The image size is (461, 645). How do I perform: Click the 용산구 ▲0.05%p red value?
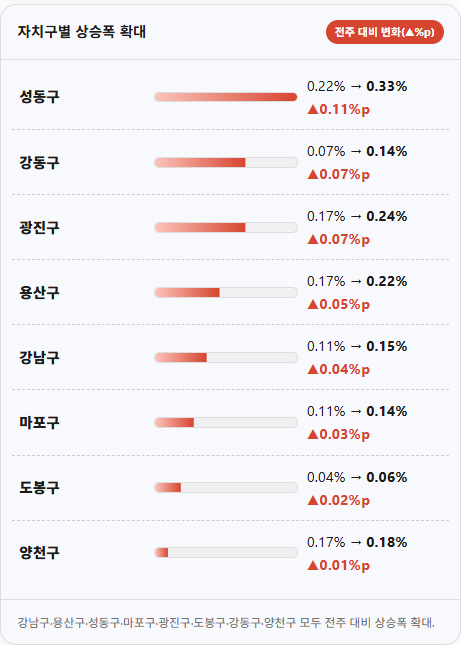click(x=338, y=304)
